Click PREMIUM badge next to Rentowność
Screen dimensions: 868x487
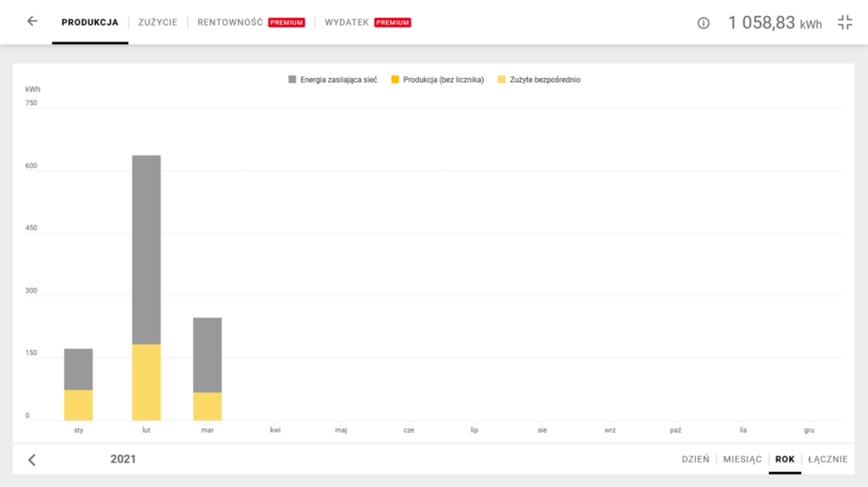pos(286,23)
